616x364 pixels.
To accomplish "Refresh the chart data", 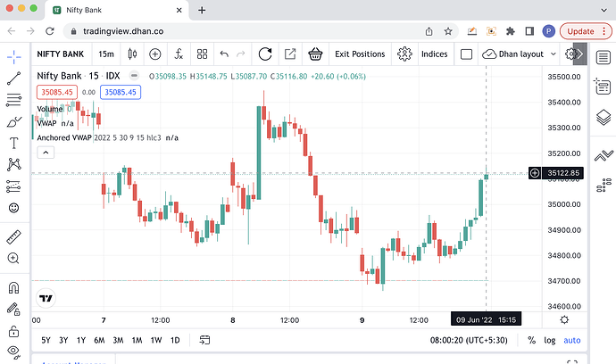I will (x=265, y=54).
